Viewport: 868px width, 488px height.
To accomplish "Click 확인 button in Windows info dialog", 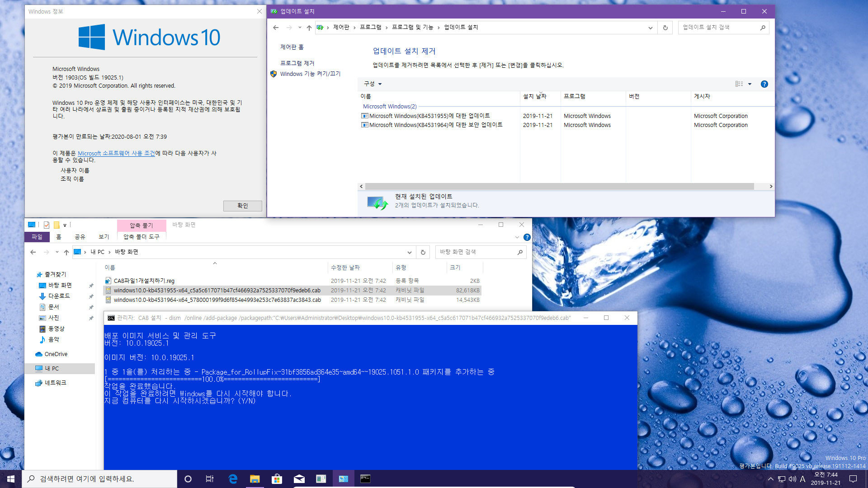I will 243,206.
